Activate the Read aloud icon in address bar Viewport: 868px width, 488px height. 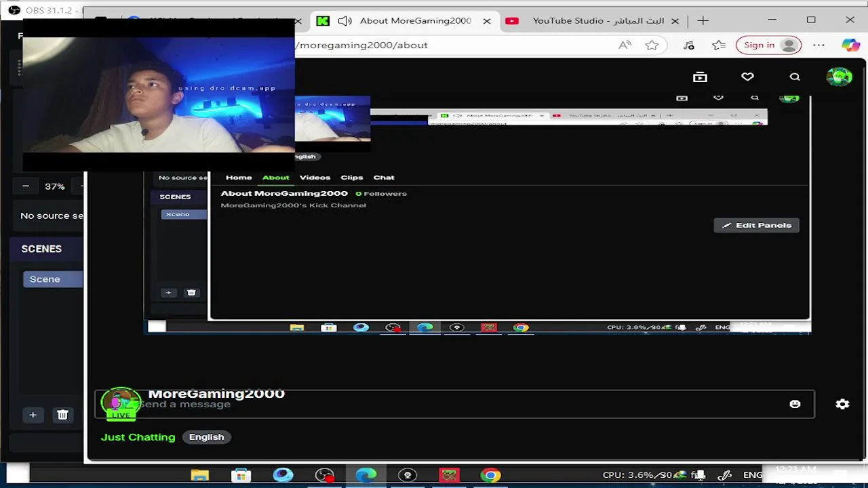pyautogui.click(x=625, y=45)
